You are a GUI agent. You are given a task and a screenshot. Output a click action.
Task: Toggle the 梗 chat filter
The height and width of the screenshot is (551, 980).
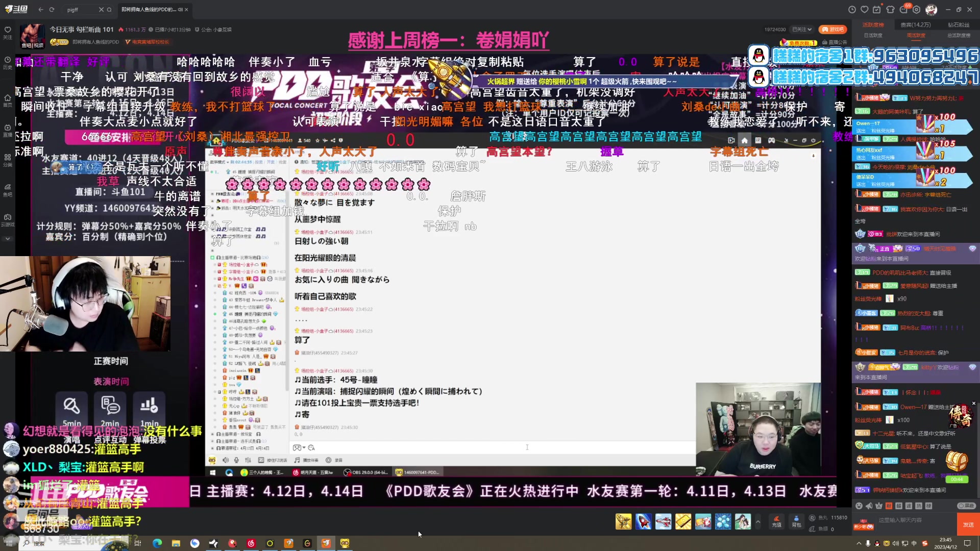(928, 506)
